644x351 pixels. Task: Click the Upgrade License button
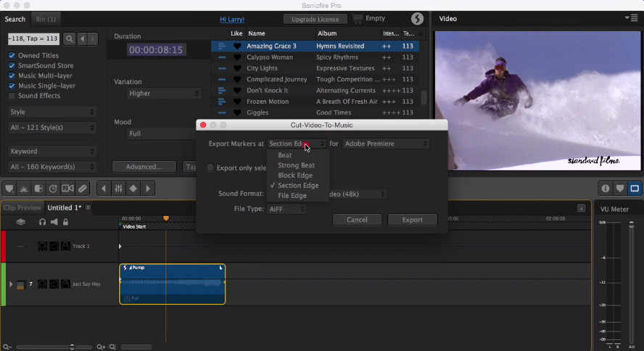point(315,20)
